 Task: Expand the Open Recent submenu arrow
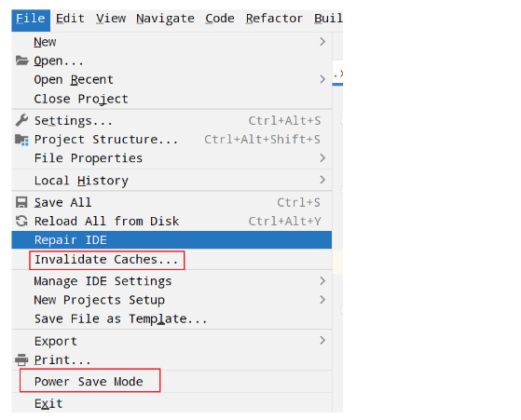point(322,79)
